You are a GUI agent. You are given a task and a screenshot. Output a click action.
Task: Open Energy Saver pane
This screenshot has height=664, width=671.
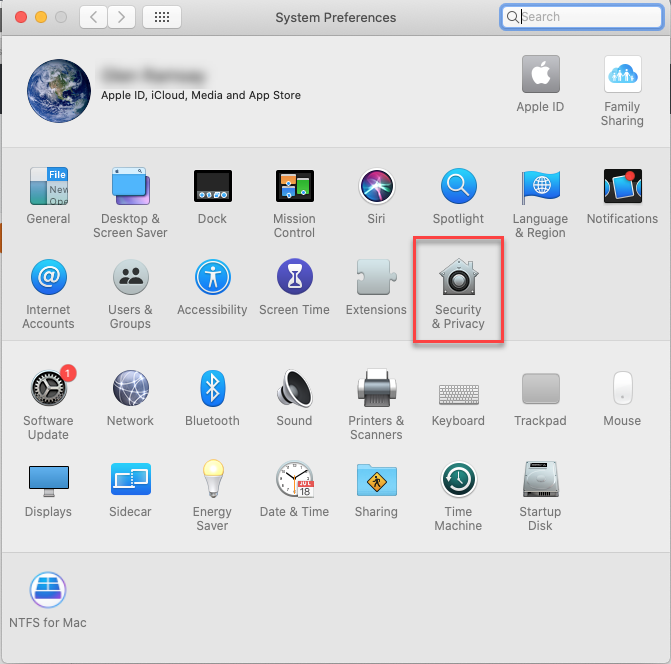(212, 495)
